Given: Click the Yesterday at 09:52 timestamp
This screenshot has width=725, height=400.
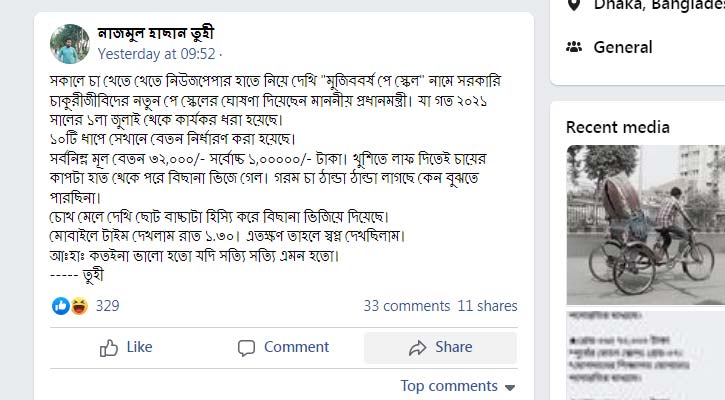Looking at the screenshot, I should coord(157,53).
